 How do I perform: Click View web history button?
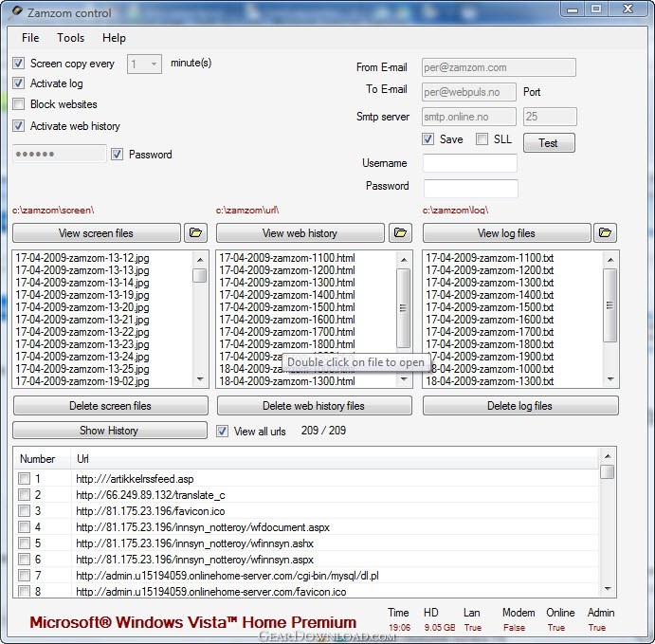pyautogui.click(x=300, y=232)
